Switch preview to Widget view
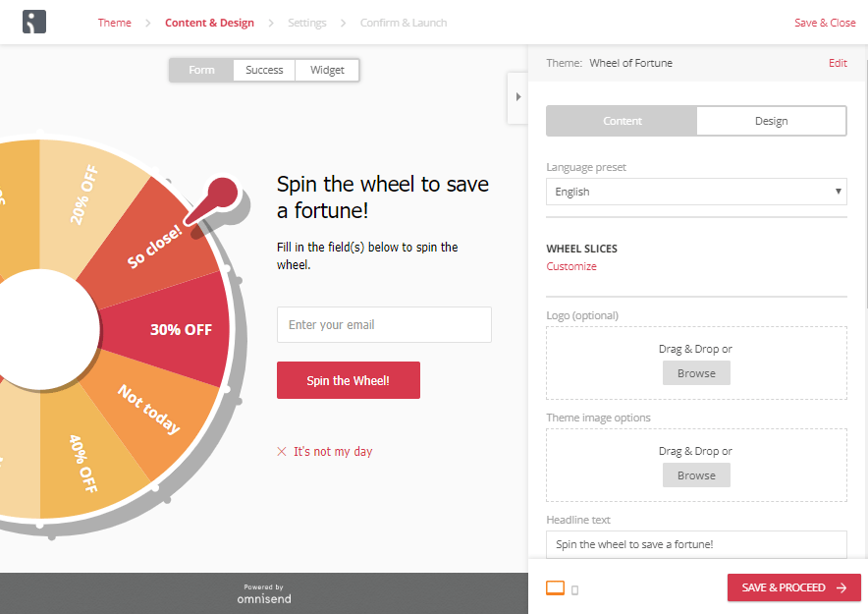This screenshot has width=868, height=614. coord(327,71)
